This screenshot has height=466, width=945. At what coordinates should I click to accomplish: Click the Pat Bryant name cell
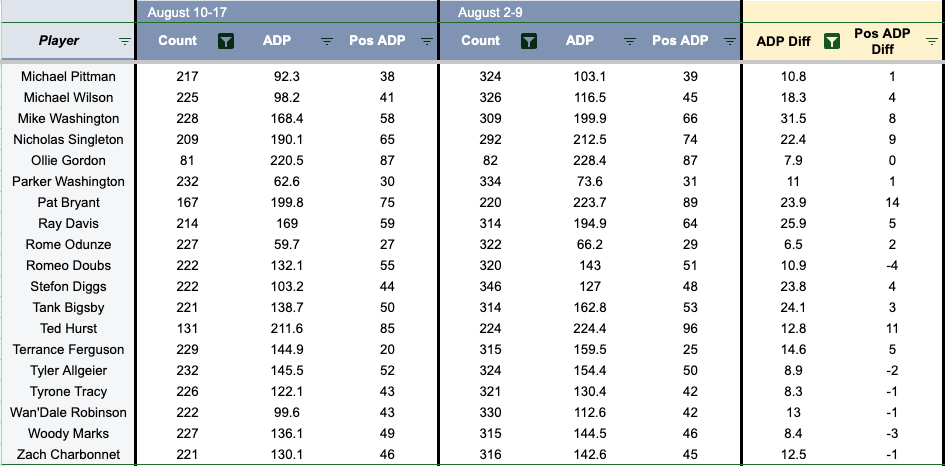[68, 203]
